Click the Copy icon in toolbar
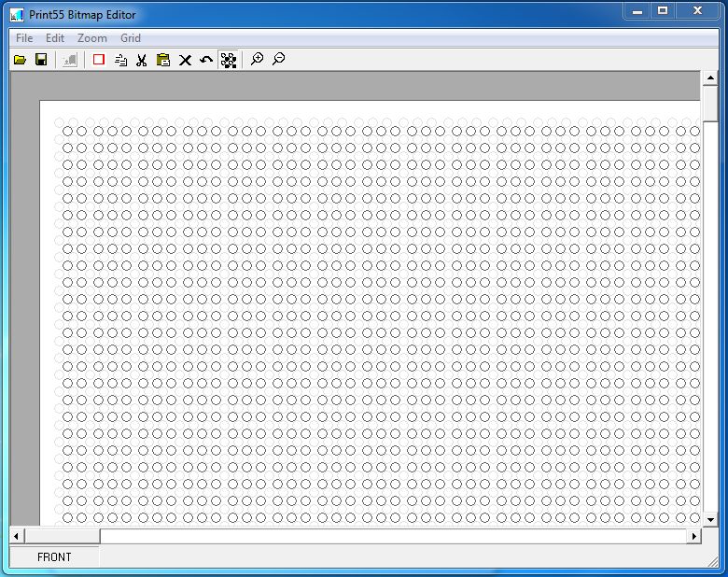Viewport: 728px width, 577px height. pos(120,60)
